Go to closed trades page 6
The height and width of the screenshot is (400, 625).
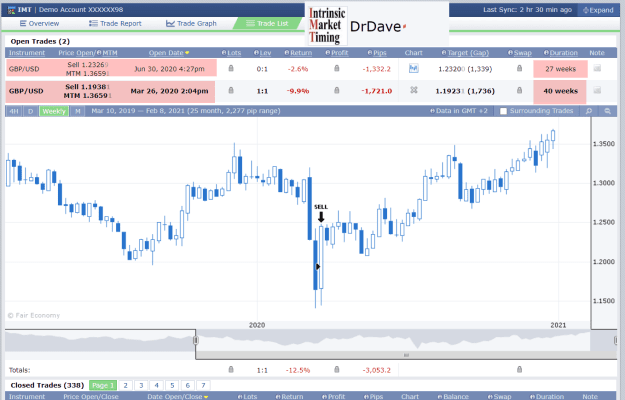pyautogui.click(x=188, y=385)
